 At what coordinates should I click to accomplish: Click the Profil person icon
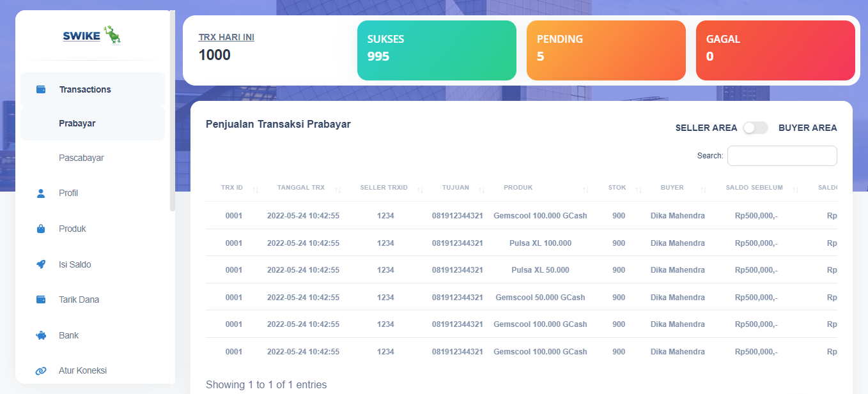41,193
